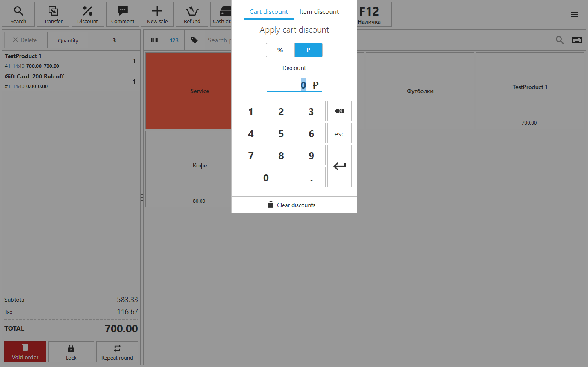The image size is (588, 367).
Task: Select ruble amount discount mode
Action: [x=309, y=50]
